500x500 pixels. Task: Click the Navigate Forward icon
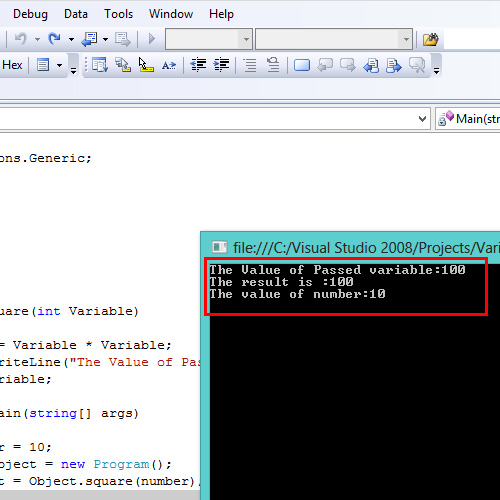(123, 39)
